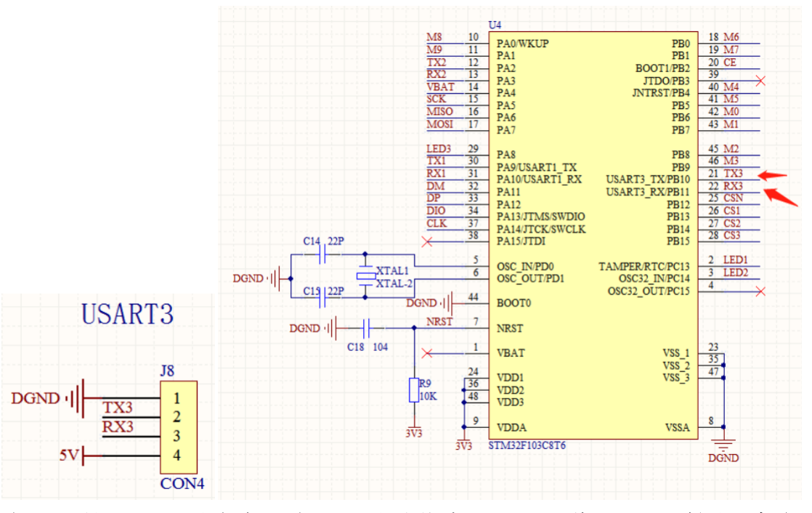Select the CLK net label
The image size is (812, 513).
tap(437, 223)
